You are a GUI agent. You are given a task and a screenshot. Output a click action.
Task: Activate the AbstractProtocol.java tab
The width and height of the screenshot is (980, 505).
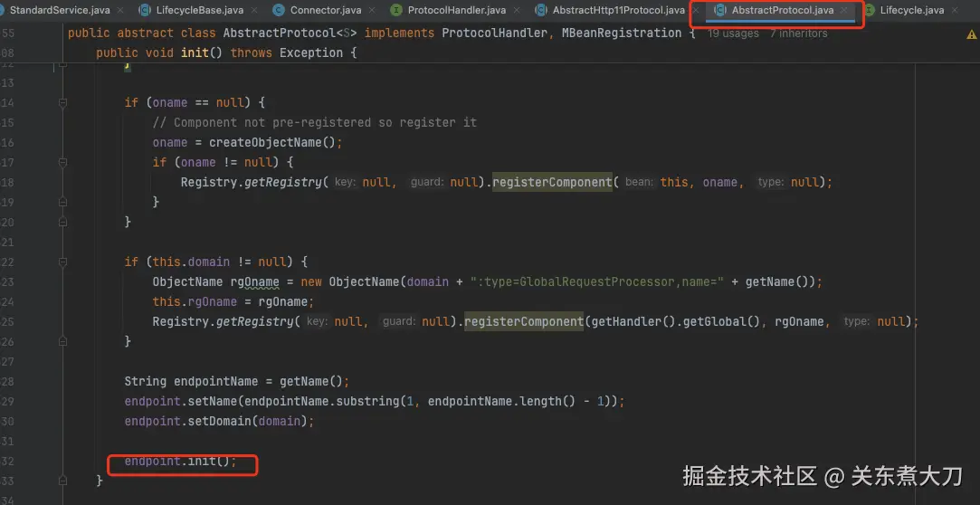click(782, 10)
